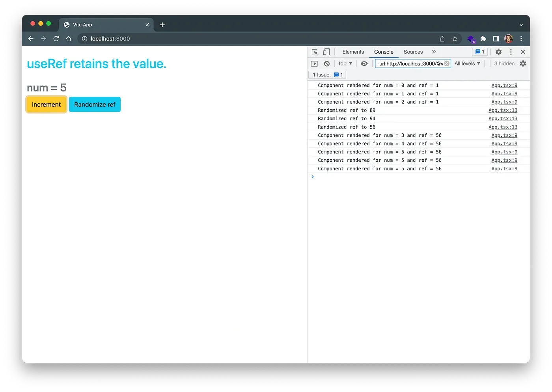Viewport: 552px width, 392px height.
Task: Click the console prompt chevron
Action: (x=313, y=177)
